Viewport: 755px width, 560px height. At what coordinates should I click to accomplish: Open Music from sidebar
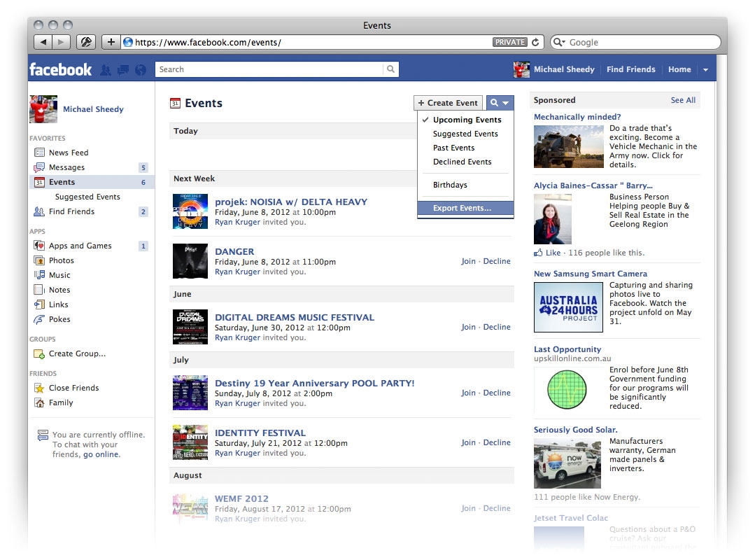coord(59,275)
